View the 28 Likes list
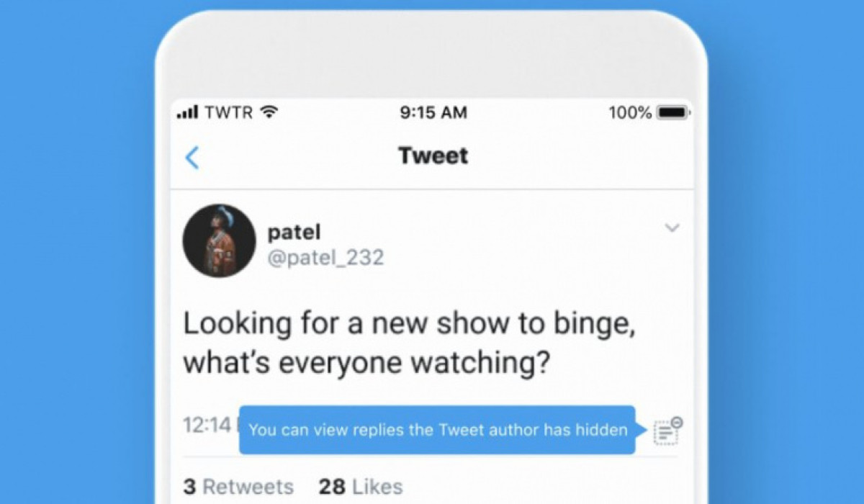 (x=361, y=487)
